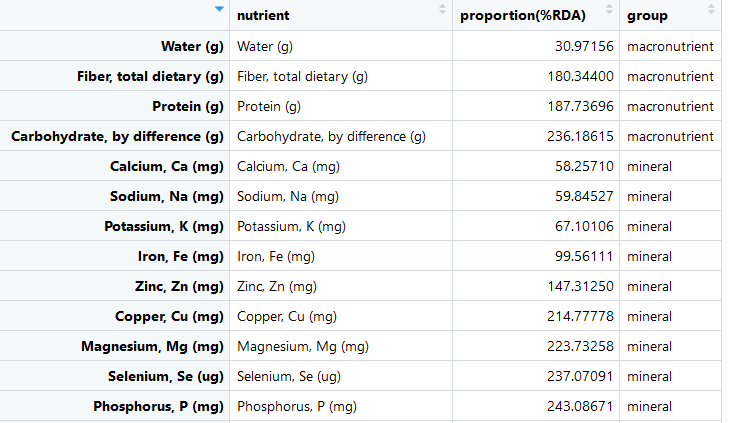
Task: Sort by group column arrows
Action: [711, 9]
